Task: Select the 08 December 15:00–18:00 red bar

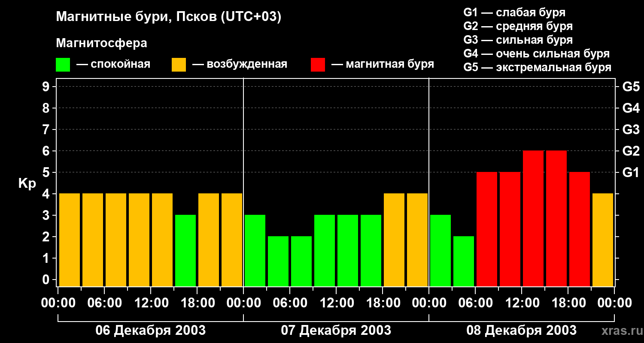Action: pyautogui.click(x=556, y=218)
